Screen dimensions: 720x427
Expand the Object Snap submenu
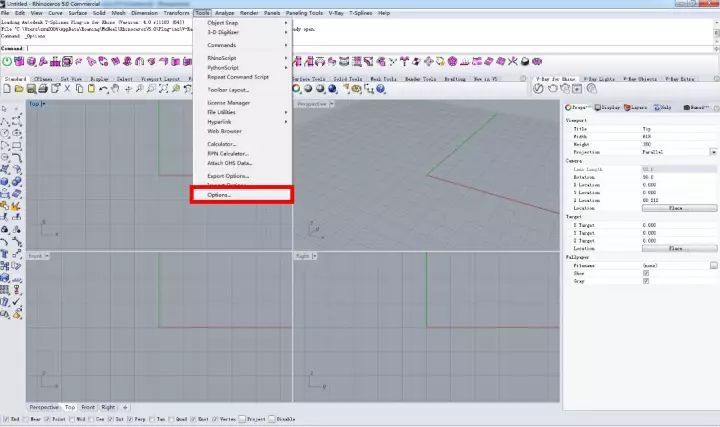coord(242,22)
